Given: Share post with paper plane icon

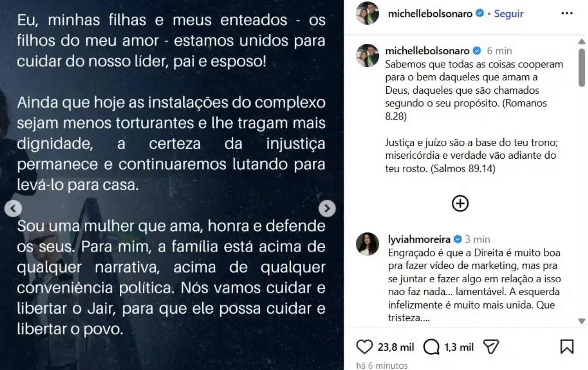Looking at the screenshot, I should pyautogui.click(x=491, y=347).
